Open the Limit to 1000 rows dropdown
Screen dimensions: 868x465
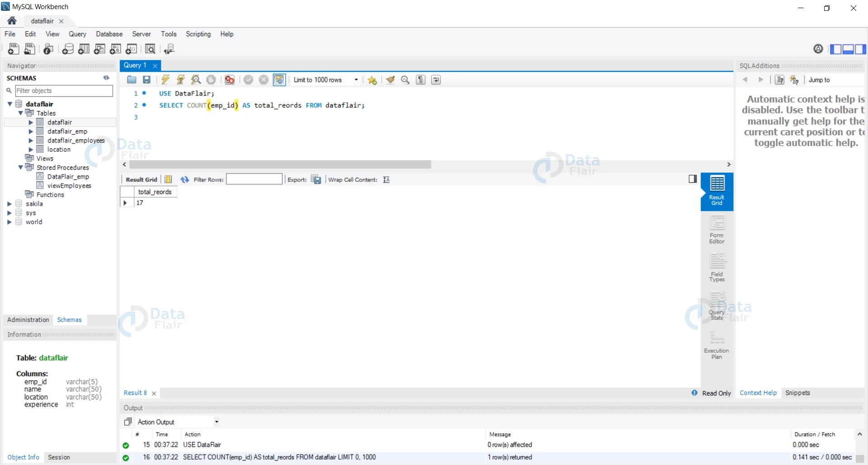(356, 80)
